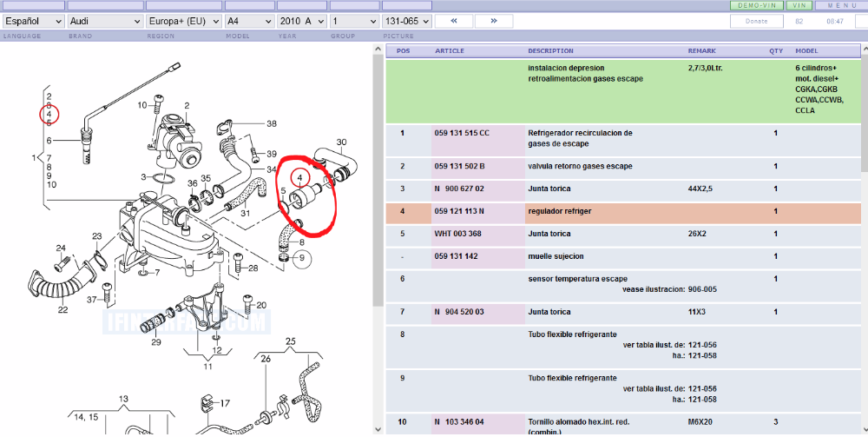
Task: Click description 'regulador refriger'
Action: click(560, 211)
